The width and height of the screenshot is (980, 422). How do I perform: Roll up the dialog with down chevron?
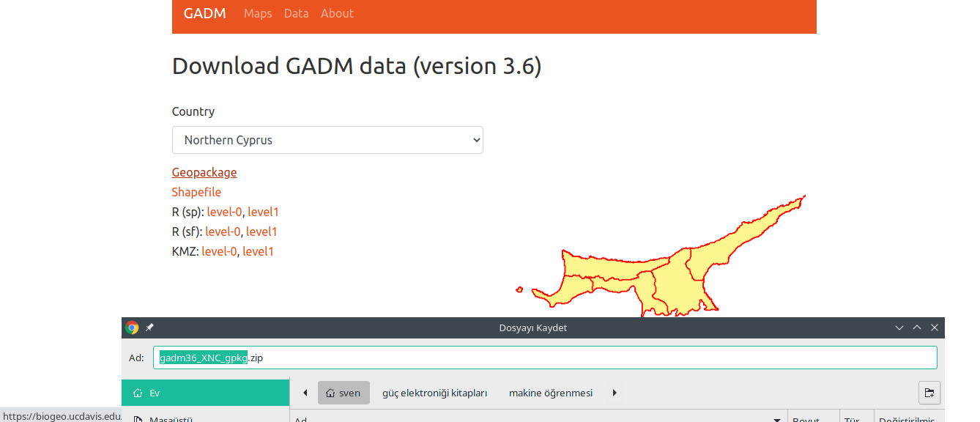(x=899, y=327)
